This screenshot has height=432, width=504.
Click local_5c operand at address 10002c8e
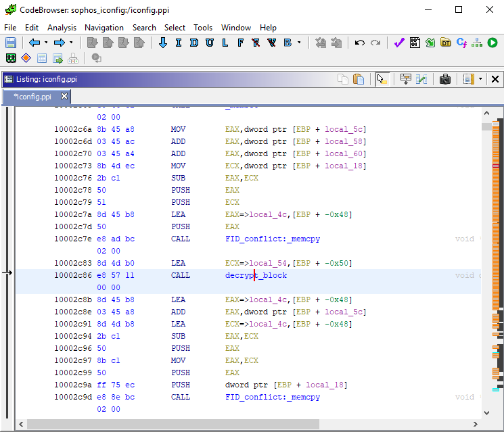click(x=344, y=312)
